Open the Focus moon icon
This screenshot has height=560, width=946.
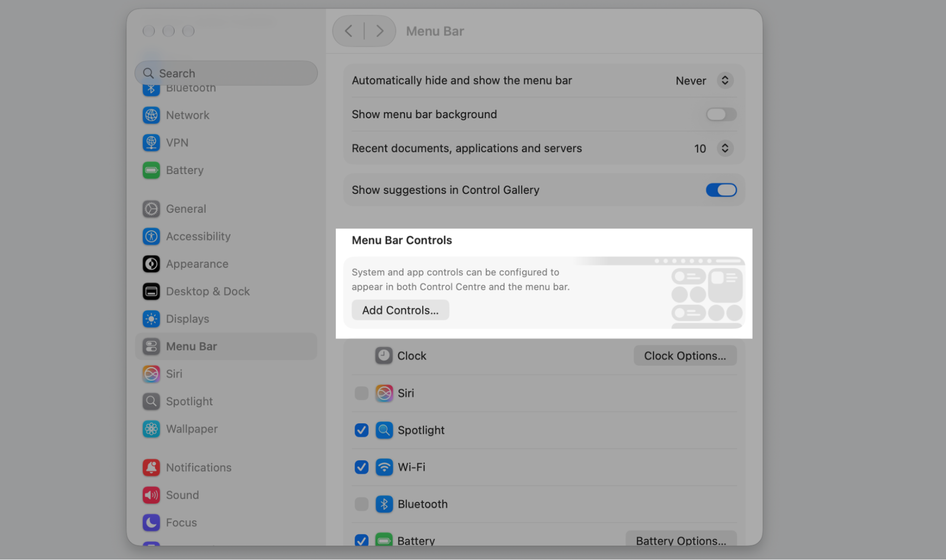tap(151, 522)
